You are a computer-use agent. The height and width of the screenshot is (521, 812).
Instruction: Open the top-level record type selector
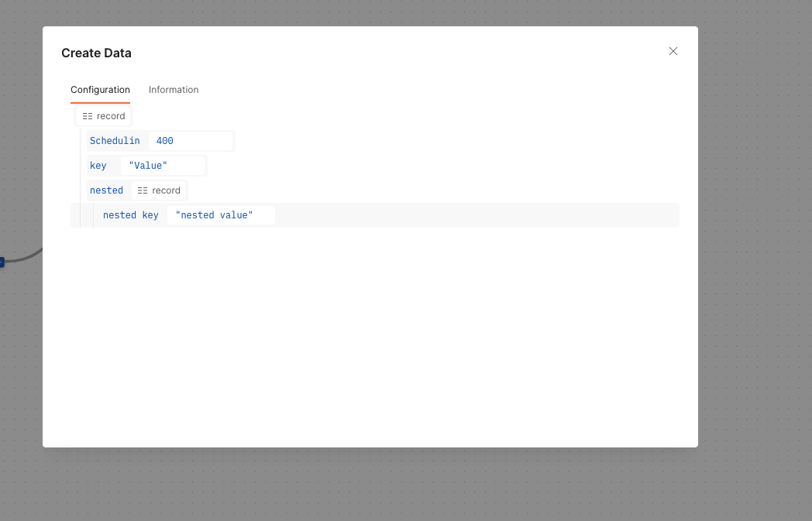[x=103, y=115]
